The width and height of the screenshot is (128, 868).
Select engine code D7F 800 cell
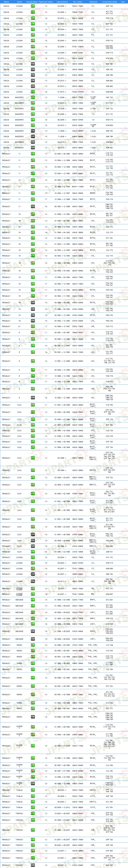coord(110,851)
